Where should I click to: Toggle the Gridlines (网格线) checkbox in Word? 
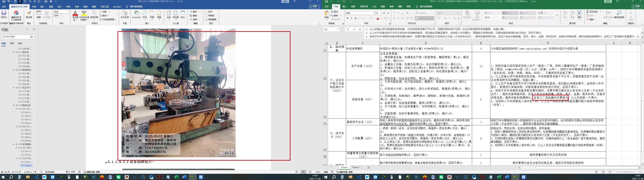[x=206, y=16]
